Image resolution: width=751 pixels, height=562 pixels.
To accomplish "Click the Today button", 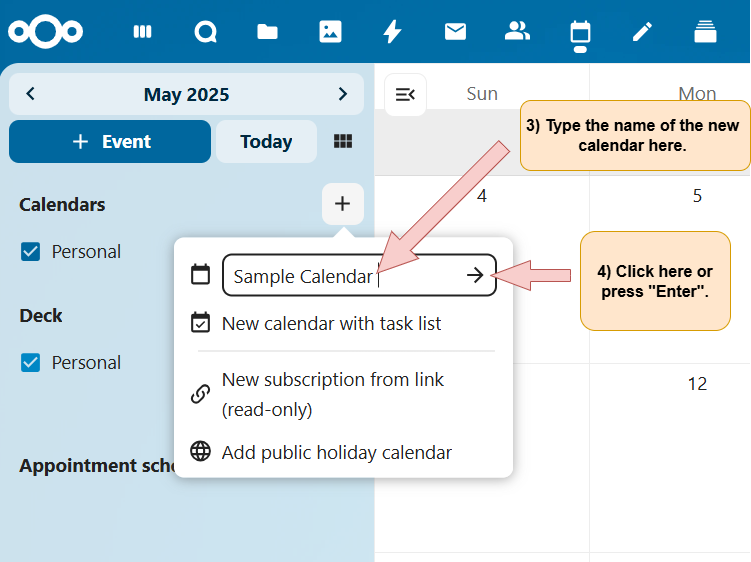I will pos(266,142).
